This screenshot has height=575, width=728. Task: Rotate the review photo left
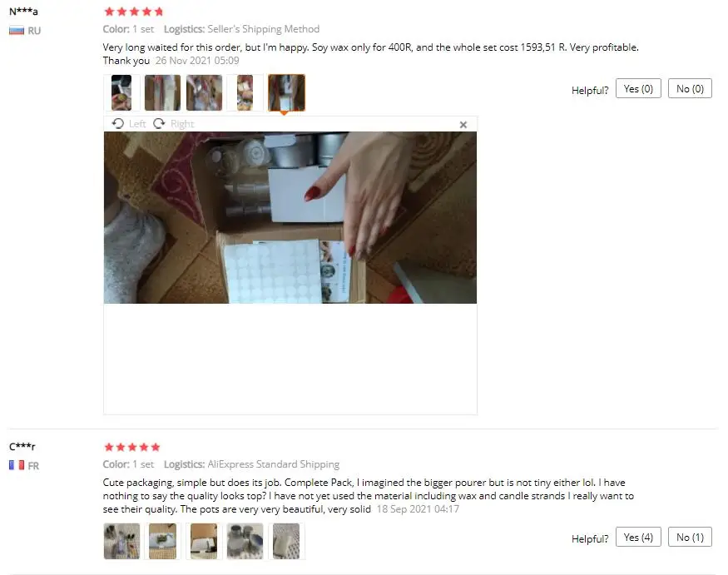tap(129, 123)
